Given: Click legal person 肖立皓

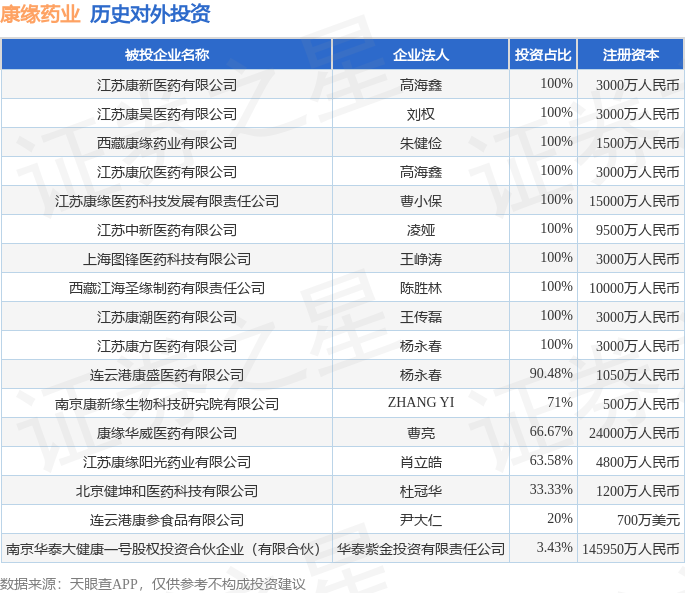Looking at the screenshot, I should 421,462.
